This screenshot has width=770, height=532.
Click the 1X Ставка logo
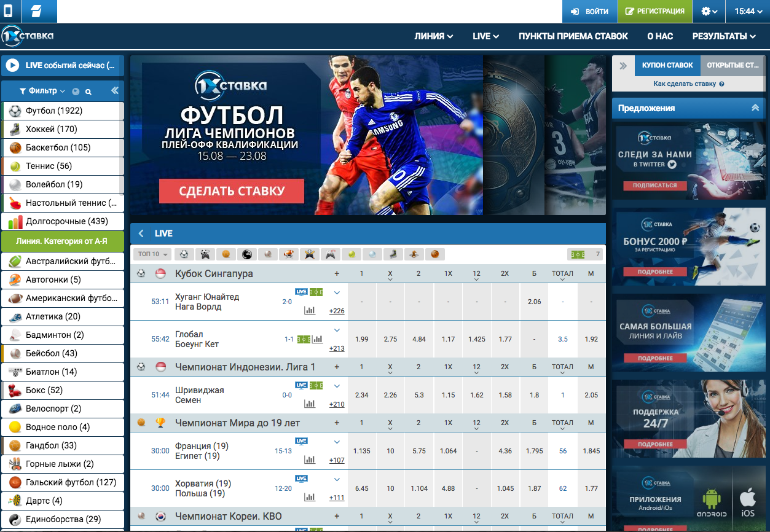pos(28,36)
